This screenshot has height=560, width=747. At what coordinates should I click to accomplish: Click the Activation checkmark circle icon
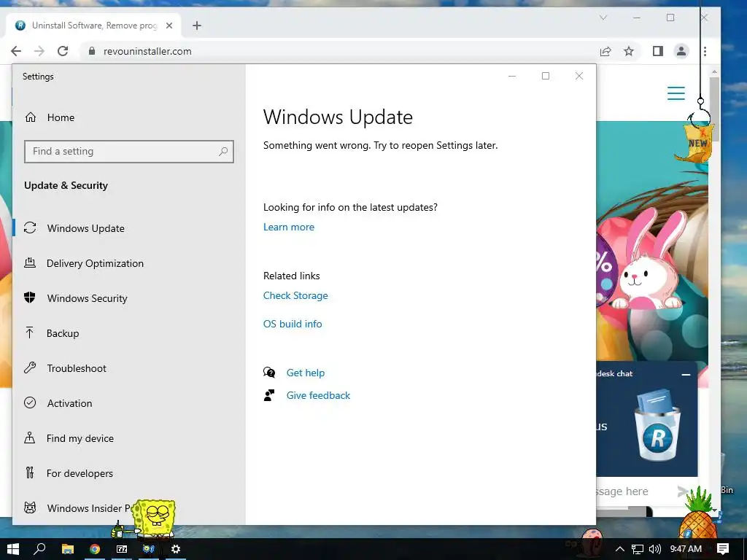29,402
